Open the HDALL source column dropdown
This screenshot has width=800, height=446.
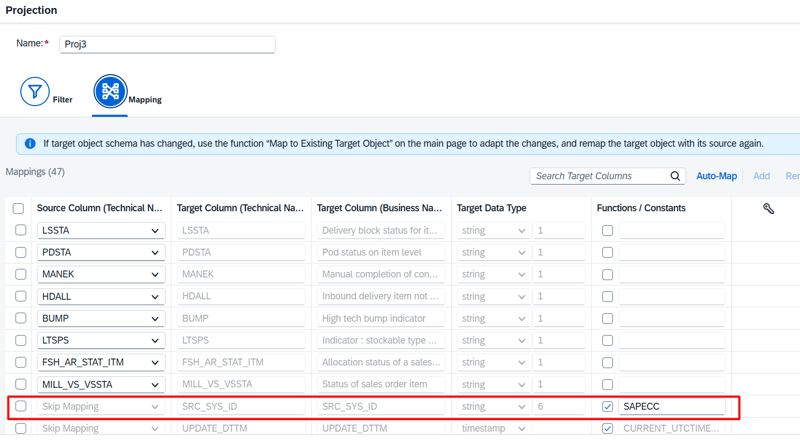(155, 296)
